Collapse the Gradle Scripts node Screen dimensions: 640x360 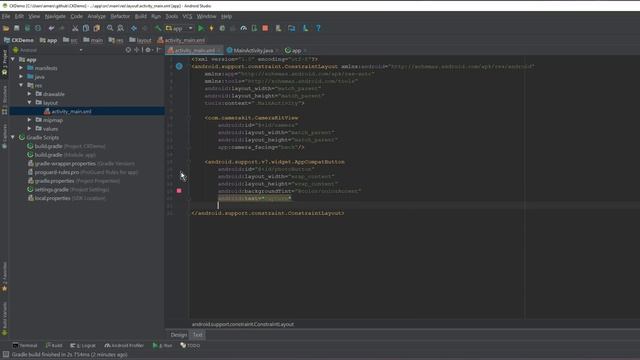[13, 137]
